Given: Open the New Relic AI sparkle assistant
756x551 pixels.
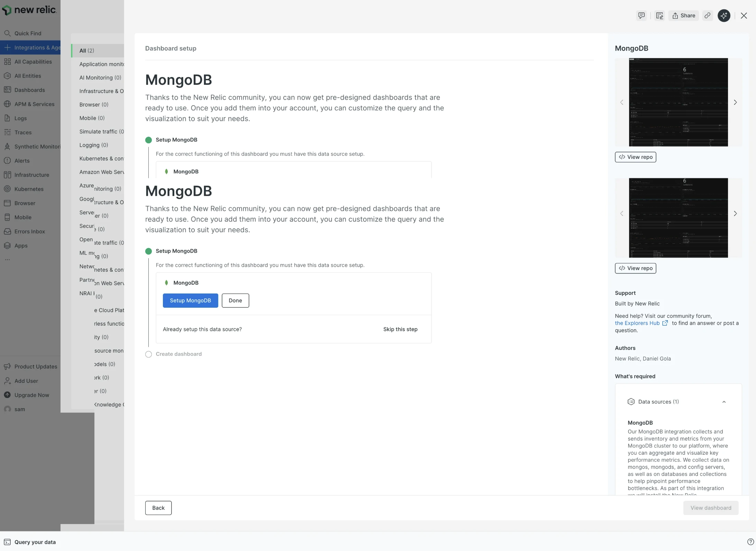Looking at the screenshot, I should (x=724, y=16).
